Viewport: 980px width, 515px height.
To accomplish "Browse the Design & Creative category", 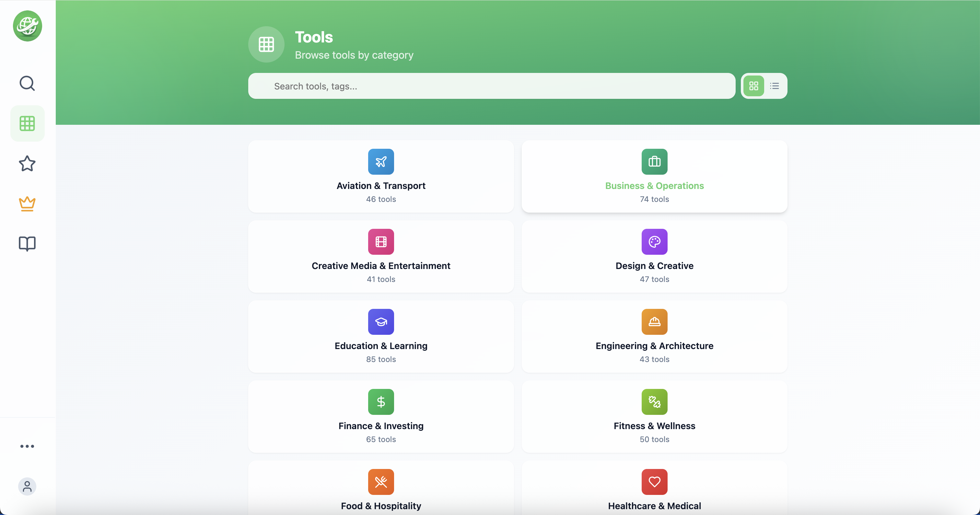I will [x=654, y=257].
